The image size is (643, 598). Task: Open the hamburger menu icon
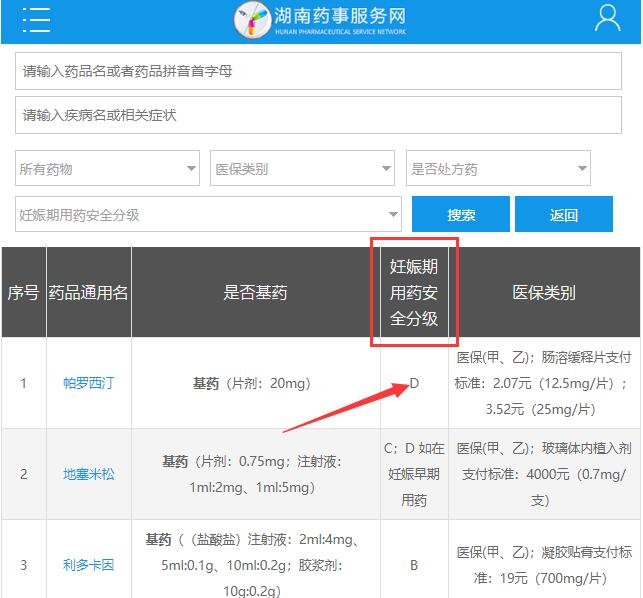pyautogui.click(x=36, y=19)
